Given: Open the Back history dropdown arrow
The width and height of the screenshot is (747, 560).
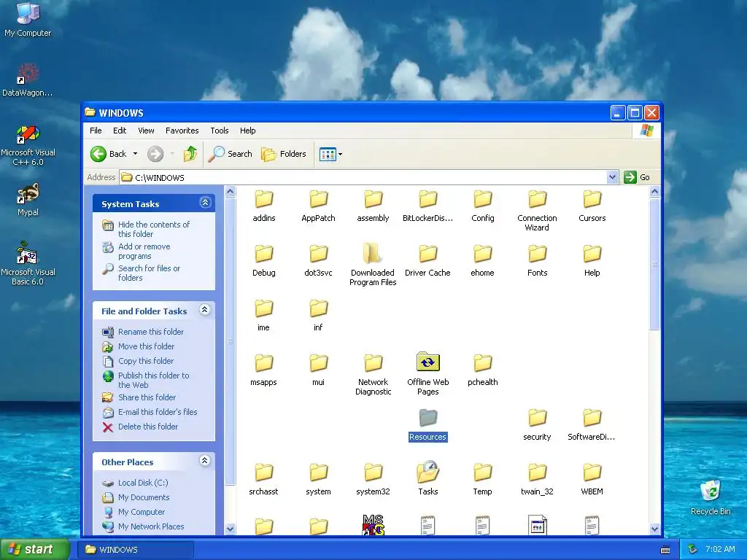Looking at the screenshot, I should [x=135, y=154].
